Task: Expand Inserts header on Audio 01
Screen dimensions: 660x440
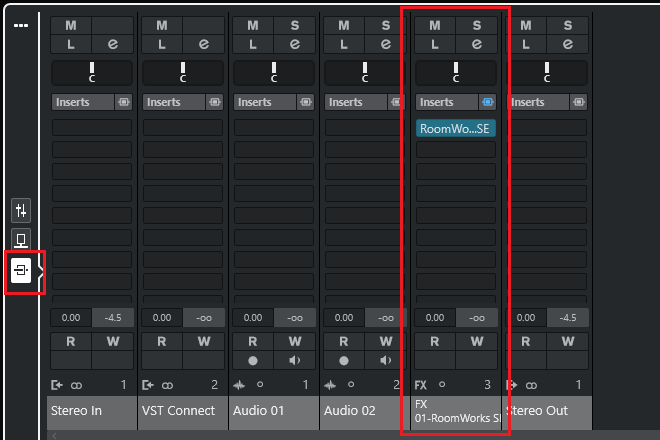Action: [265, 102]
